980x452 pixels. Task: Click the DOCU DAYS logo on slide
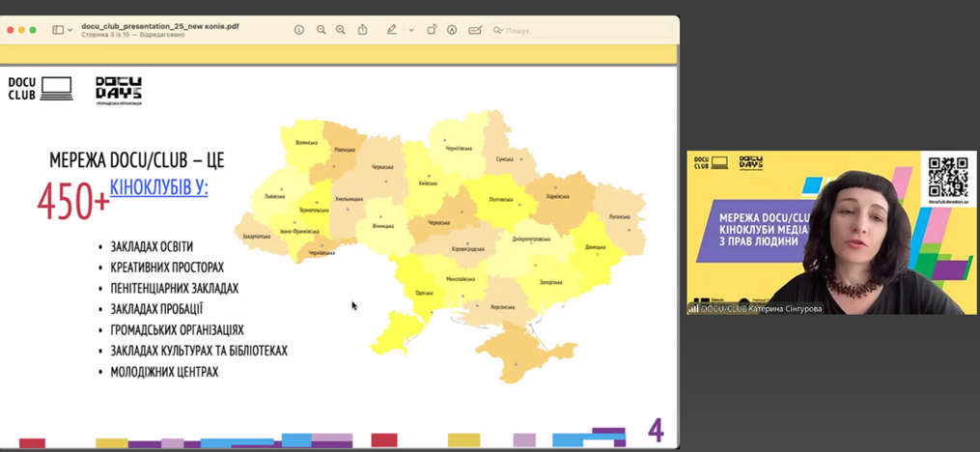coord(119,91)
